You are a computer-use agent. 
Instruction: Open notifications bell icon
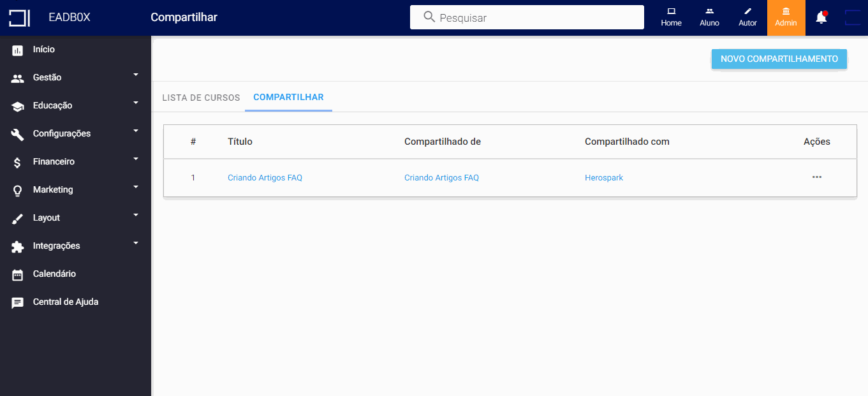(821, 18)
